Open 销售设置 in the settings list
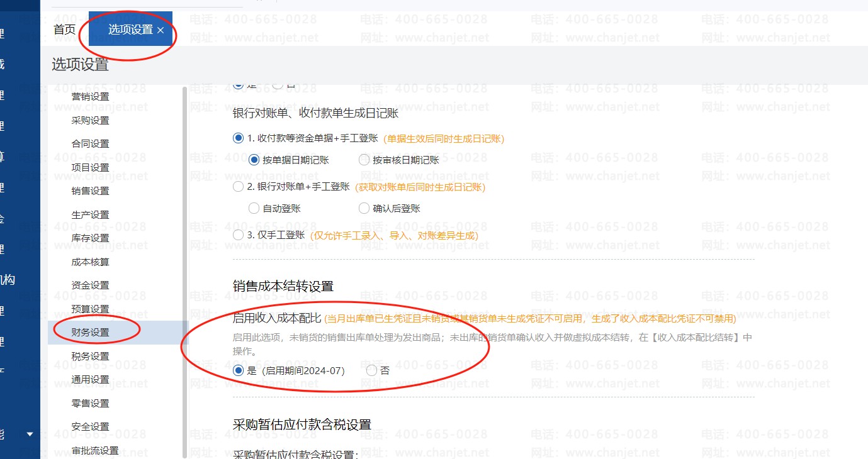Image resolution: width=868 pixels, height=459 pixels. (91, 191)
